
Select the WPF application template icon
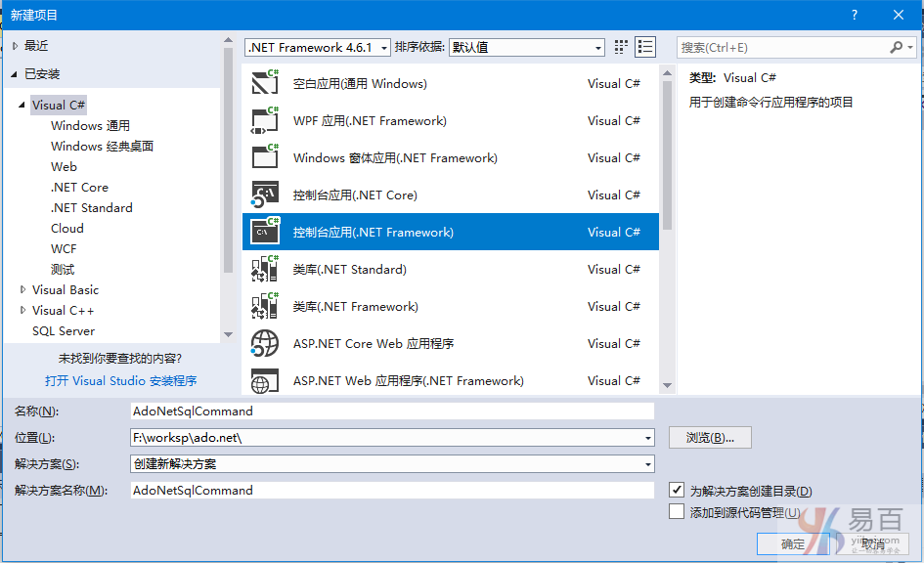[x=265, y=120]
